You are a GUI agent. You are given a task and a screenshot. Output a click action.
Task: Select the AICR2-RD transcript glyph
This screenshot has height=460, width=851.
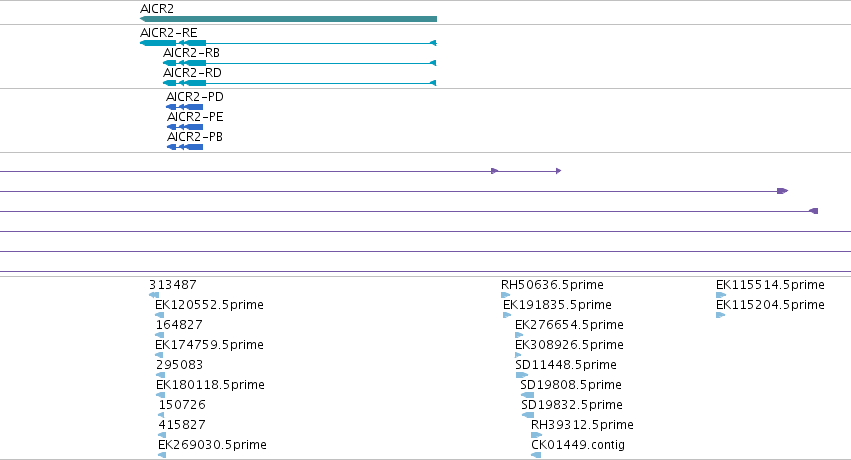[x=300, y=83]
